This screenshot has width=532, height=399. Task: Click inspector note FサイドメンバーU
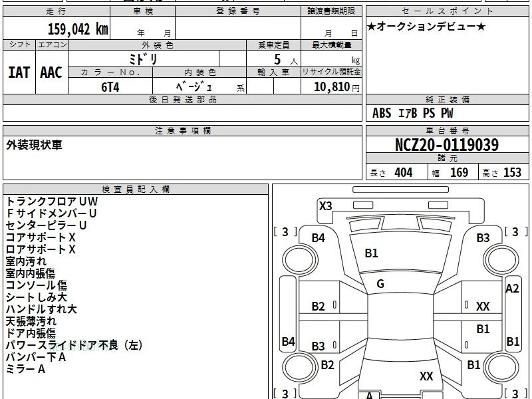click(x=51, y=213)
